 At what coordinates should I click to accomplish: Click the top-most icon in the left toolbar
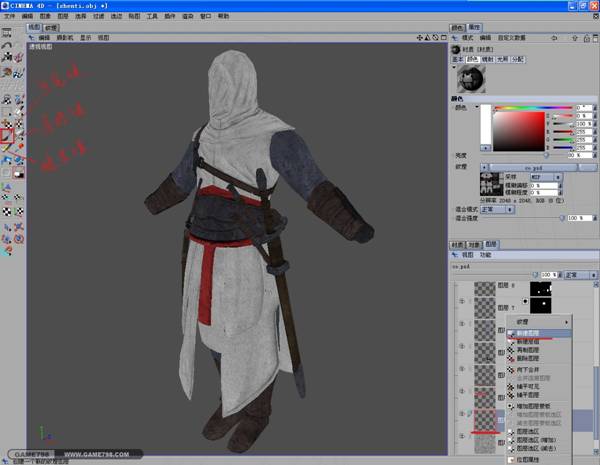[x=7, y=32]
